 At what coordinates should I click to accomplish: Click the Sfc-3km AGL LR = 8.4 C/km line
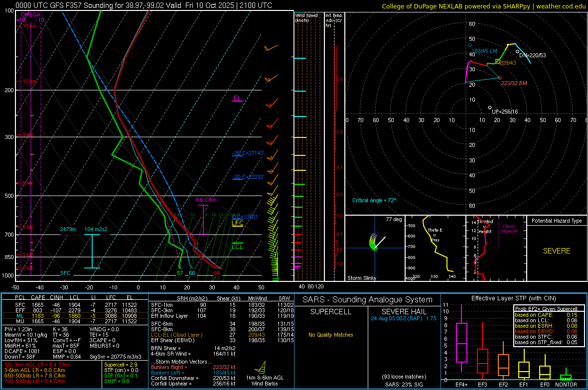point(37,365)
